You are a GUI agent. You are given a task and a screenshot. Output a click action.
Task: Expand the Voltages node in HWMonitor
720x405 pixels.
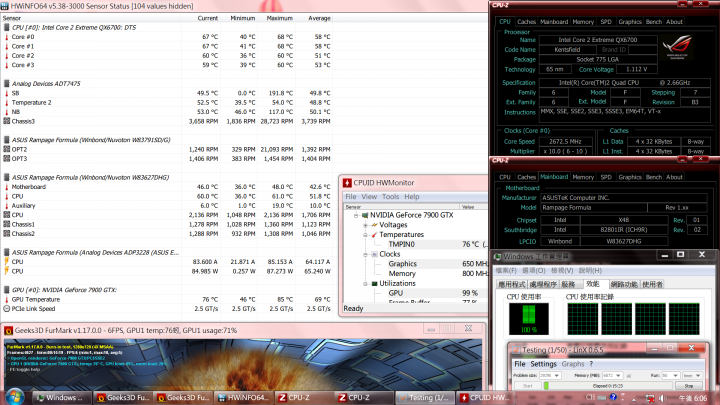coord(366,225)
